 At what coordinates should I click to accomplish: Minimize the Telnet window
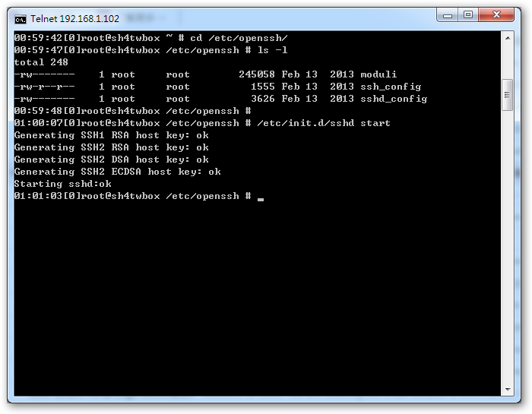tap(448, 15)
